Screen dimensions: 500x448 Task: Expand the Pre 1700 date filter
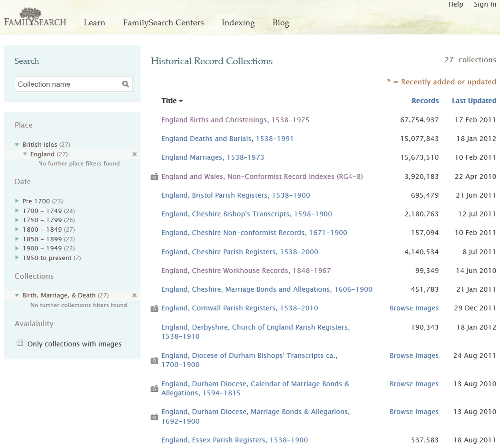[17, 201]
